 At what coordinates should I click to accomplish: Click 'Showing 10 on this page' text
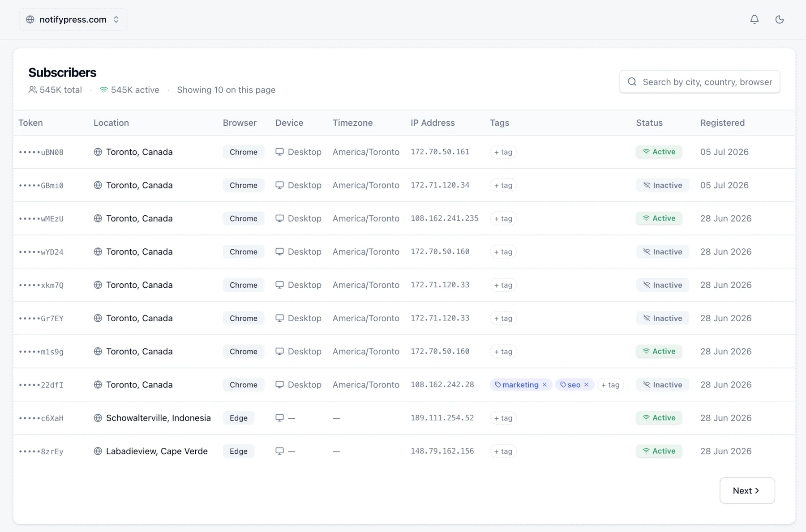[226, 90]
